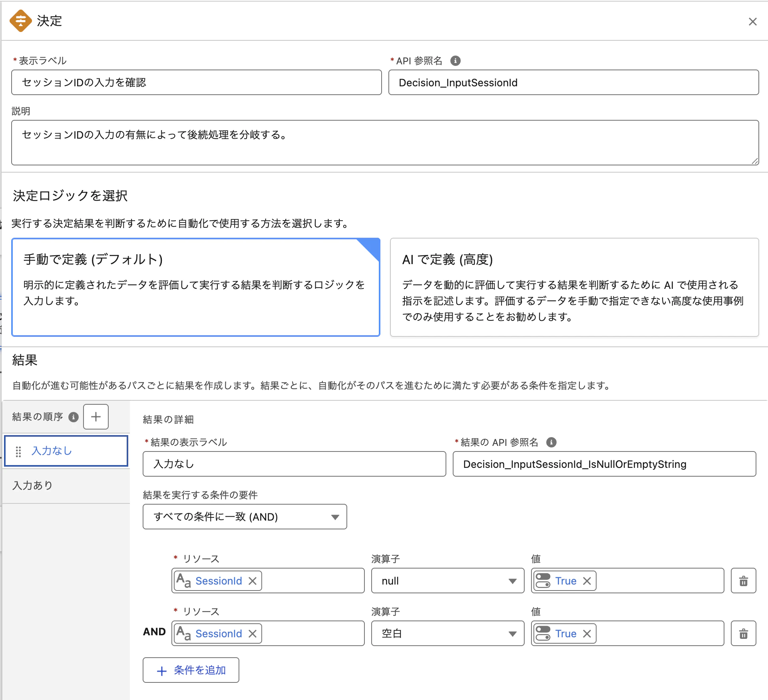
Task: Click boolean icon on True in 空白 row
Action: (543, 634)
